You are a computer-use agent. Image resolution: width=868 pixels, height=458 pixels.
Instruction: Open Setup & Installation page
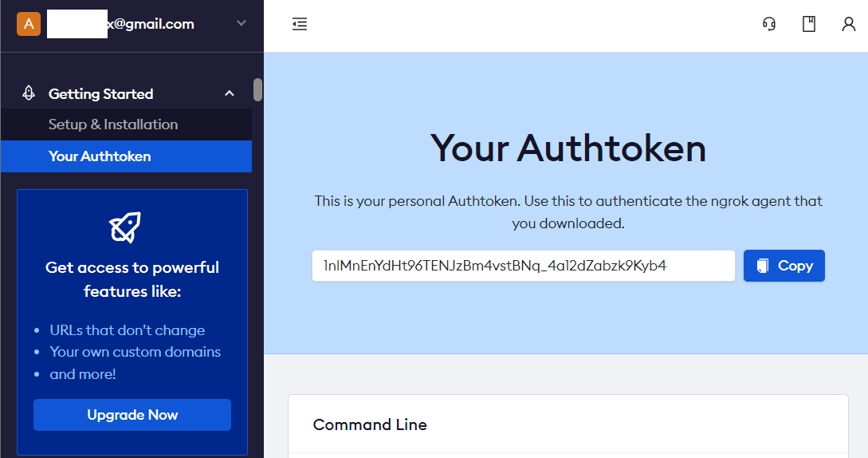pyautogui.click(x=113, y=124)
